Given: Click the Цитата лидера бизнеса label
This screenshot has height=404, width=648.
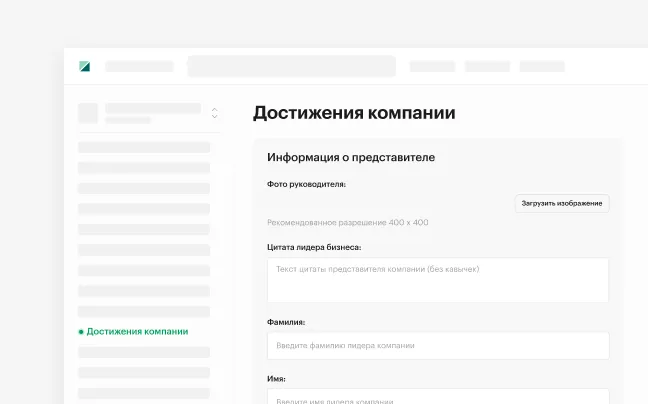Looking at the screenshot, I should tap(314, 247).
